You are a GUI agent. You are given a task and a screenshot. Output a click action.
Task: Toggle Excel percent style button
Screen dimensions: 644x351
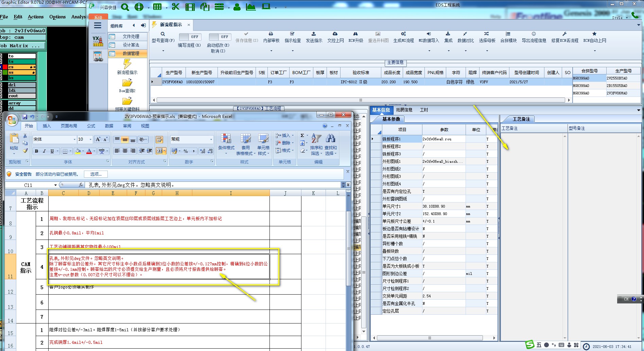tap(186, 151)
